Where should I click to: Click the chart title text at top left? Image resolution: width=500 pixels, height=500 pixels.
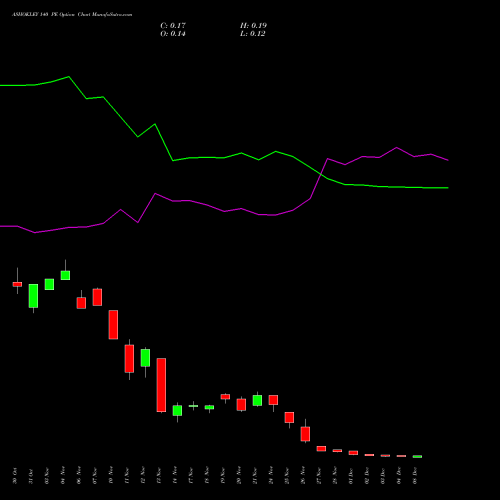pyautogui.click(x=72, y=15)
